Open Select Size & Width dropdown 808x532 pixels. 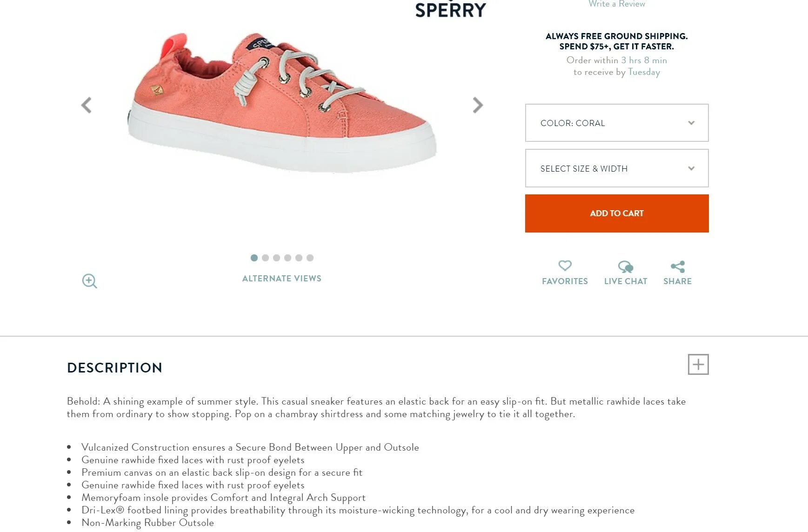[x=616, y=168]
